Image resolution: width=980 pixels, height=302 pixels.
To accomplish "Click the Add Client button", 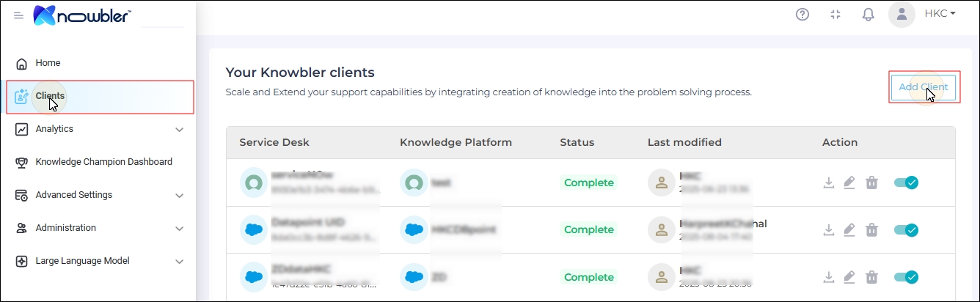I will [x=924, y=87].
